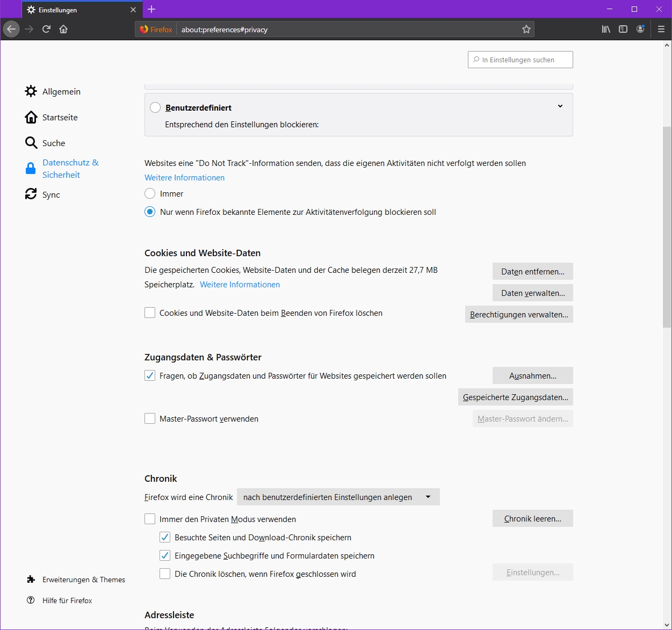Enable deleting cookies when Firefox closes
This screenshot has width=672, height=630.
pyautogui.click(x=150, y=313)
